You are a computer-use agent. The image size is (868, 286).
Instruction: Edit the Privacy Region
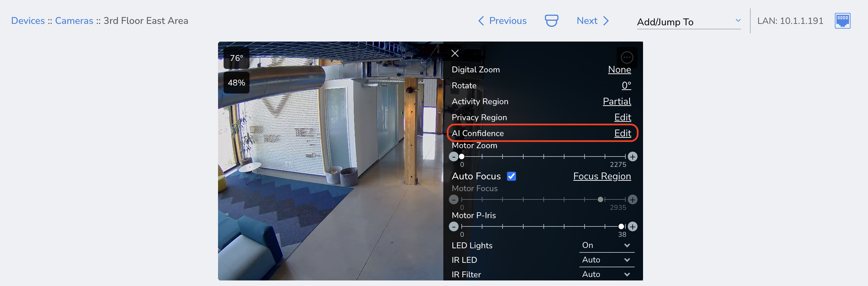pos(623,117)
